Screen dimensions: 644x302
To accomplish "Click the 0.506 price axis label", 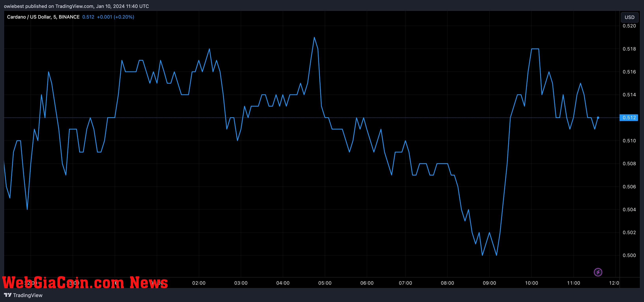I will pyautogui.click(x=629, y=187).
